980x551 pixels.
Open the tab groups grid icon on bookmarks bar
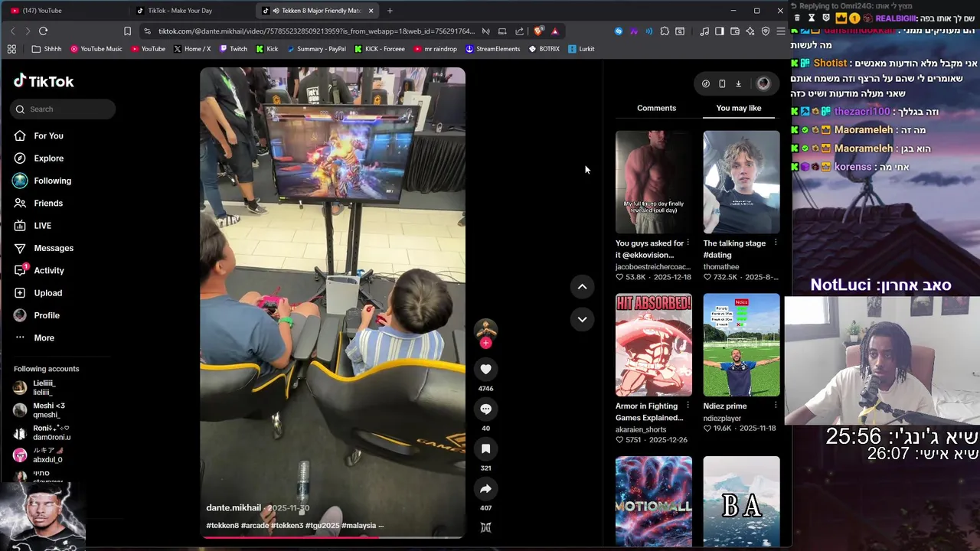tap(11, 49)
